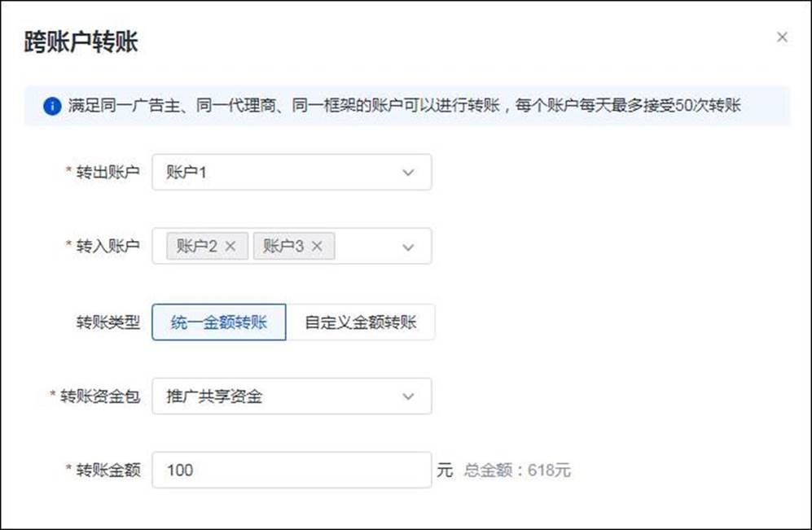Click the 转出账户 field label
The image size is (812, 530).
[x=108, y=173]
